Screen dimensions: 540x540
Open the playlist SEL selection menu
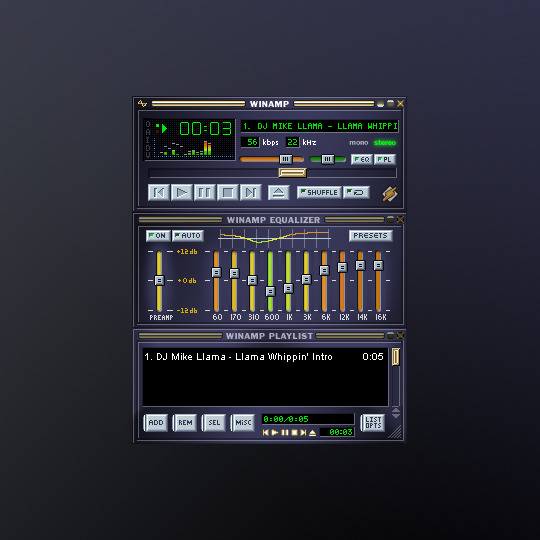[x=214, y=423]
